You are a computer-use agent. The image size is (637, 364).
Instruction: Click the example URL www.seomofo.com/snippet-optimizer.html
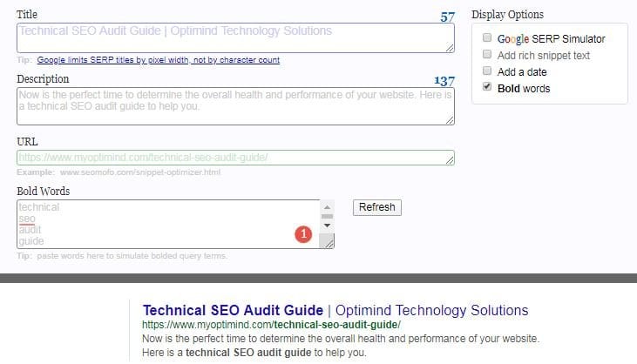point(140,172)
